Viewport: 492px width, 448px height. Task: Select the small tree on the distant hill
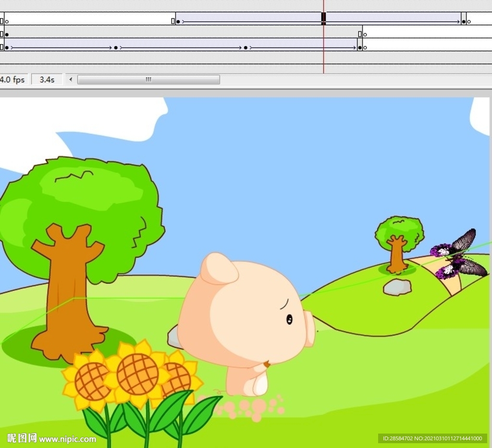(399, 244)
